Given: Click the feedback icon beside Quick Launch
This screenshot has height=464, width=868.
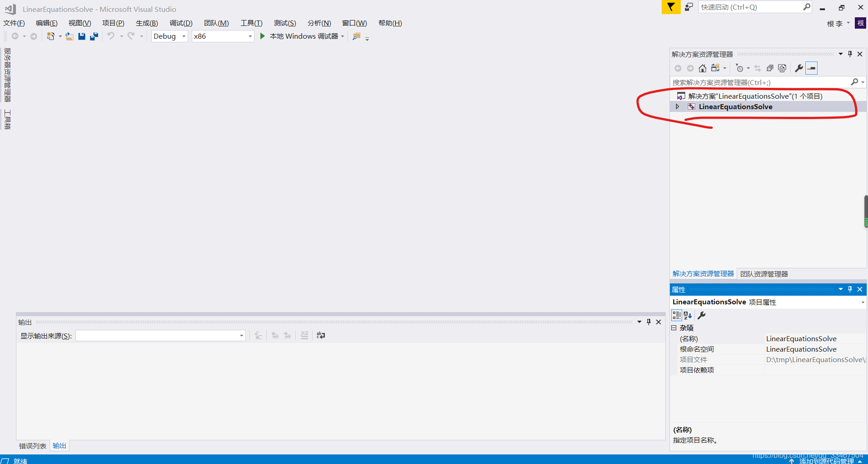Looking at the screenshot, I should point(689,7).
